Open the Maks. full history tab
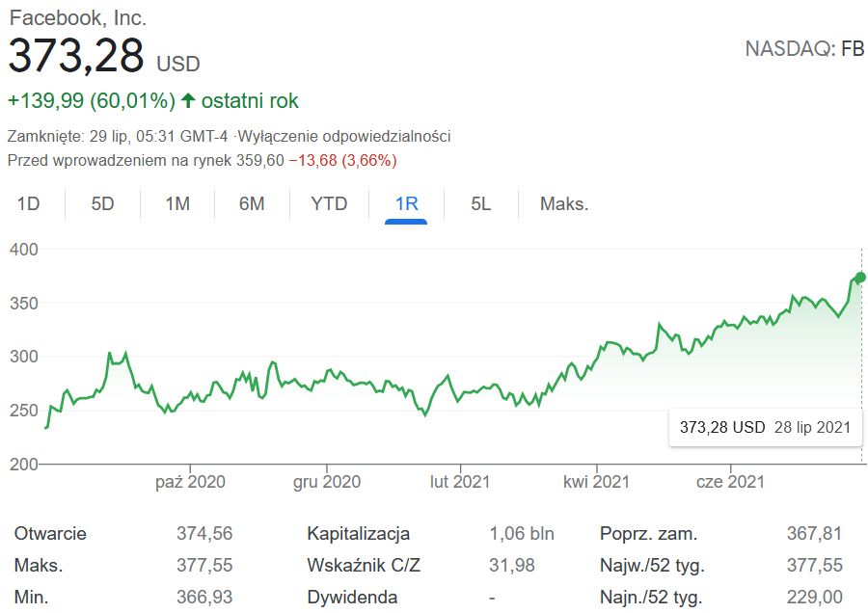This screenshot has width=868, height=613. pyautogui.click(x=564, y=203)
